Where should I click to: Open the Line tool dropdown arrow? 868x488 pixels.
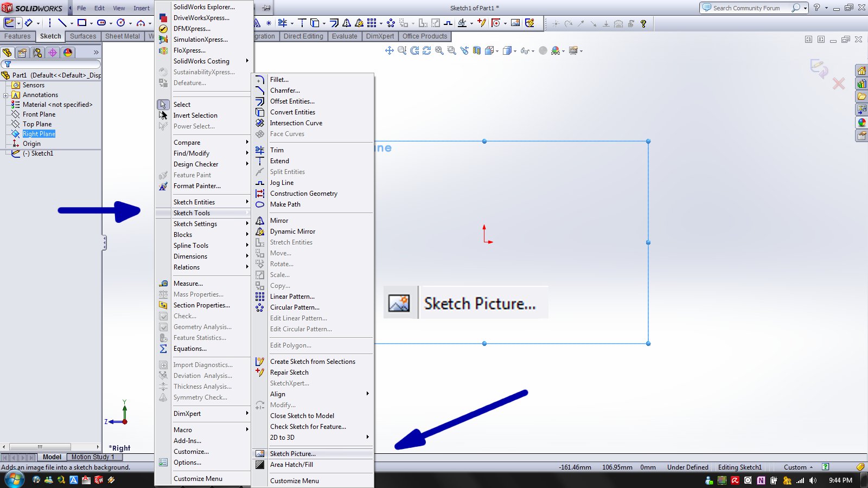[72, 23]
